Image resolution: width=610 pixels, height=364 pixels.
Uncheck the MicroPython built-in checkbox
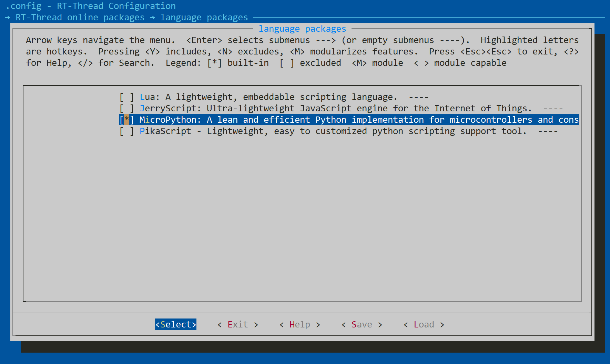[x=126, y=120]
